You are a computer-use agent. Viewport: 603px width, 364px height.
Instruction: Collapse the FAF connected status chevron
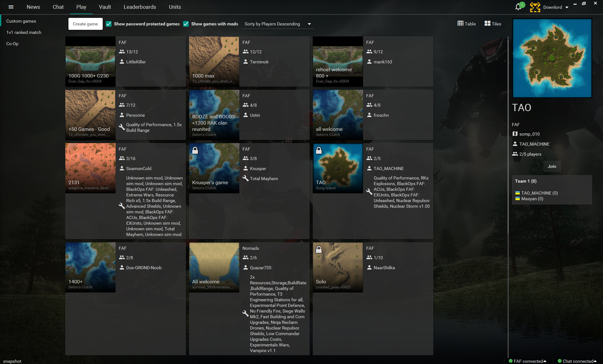545,361
